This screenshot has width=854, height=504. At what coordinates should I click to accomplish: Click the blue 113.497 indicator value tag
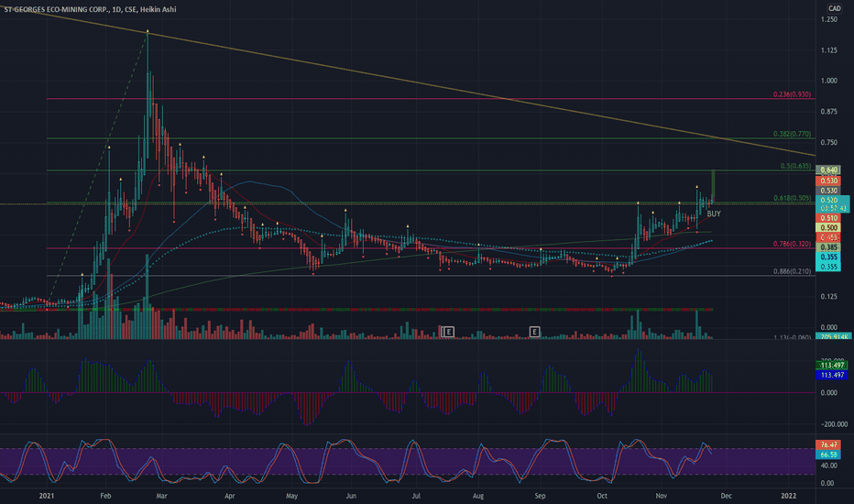coord(832,375)
